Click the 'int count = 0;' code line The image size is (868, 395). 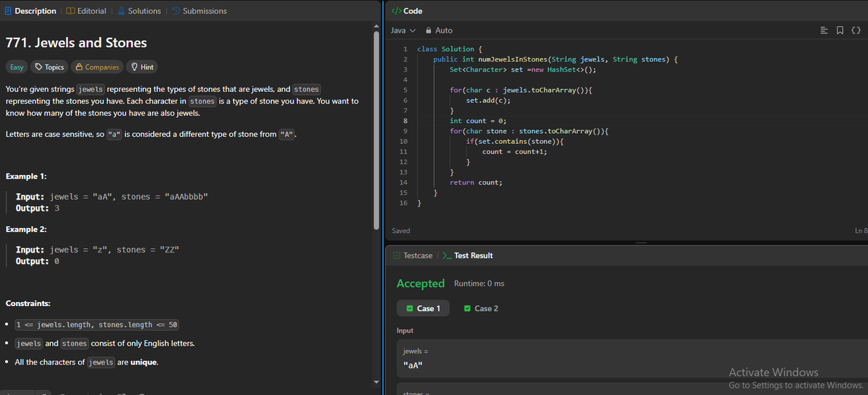coord(477,121)
